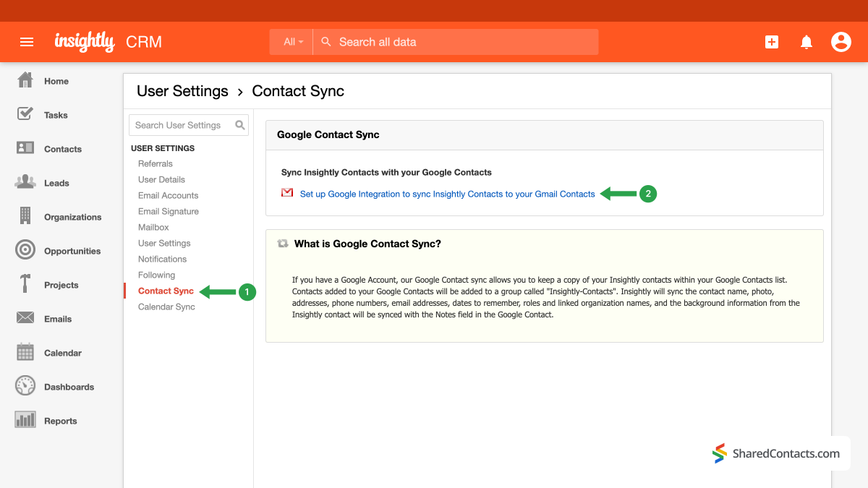Open the notifications bell
The height and width of the screenshot is (488, 868).
click(x=807, y=42)
